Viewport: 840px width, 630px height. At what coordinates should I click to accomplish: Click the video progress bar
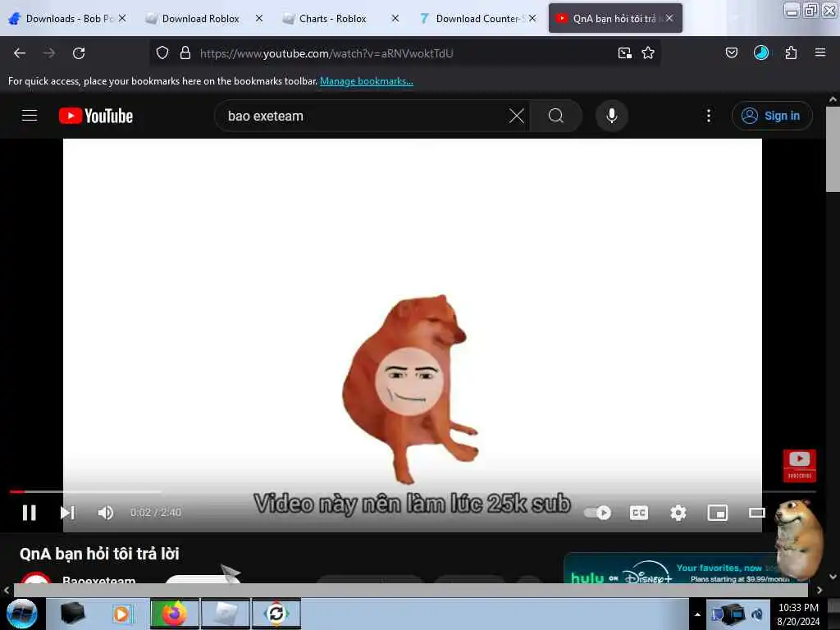413,491
